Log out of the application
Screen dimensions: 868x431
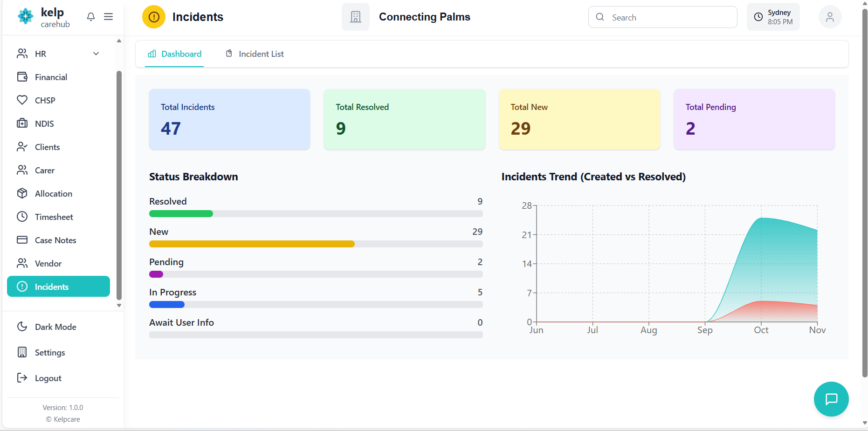(x=48, y=378)
